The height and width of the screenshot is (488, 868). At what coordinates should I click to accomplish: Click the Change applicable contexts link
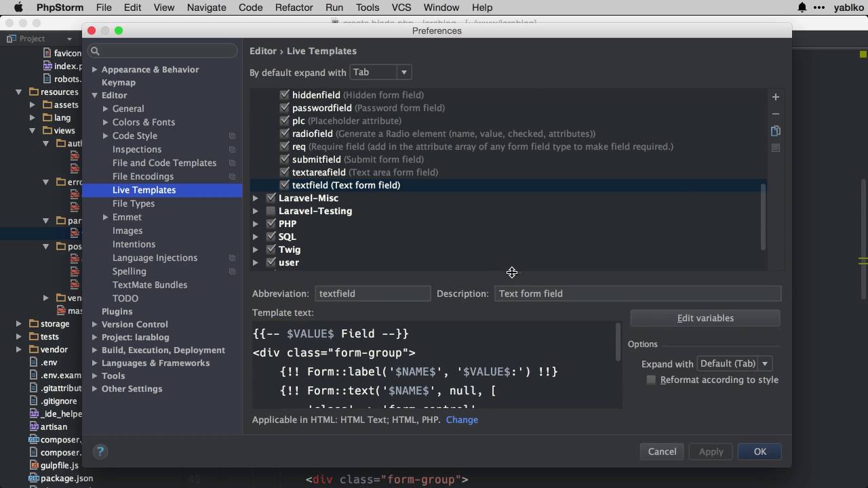[x=462, y=420]
